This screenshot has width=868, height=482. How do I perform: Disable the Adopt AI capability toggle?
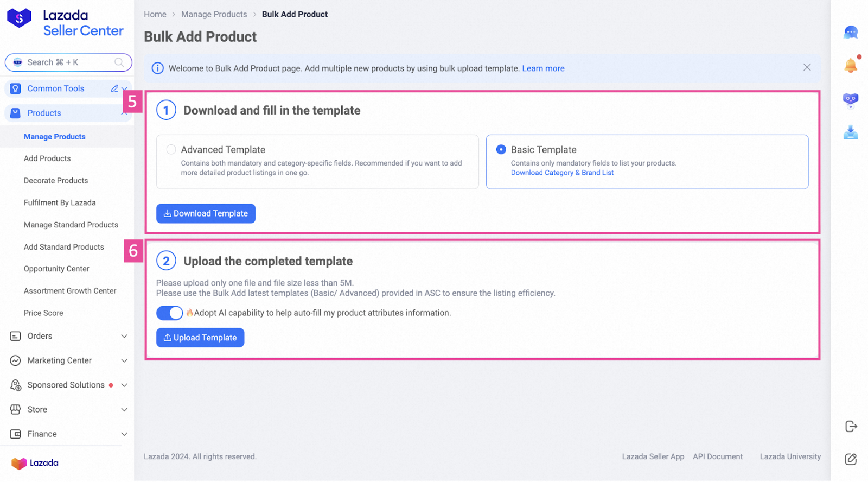tap(170, 313)
